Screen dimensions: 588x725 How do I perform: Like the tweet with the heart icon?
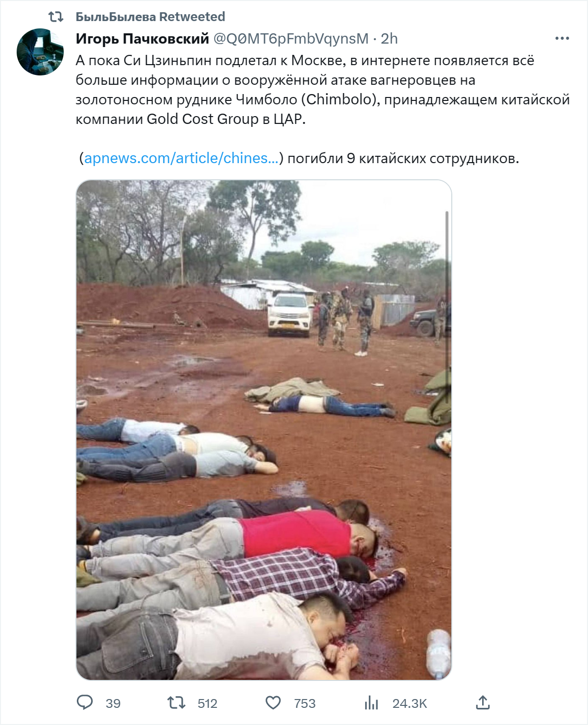pos(273,703)
